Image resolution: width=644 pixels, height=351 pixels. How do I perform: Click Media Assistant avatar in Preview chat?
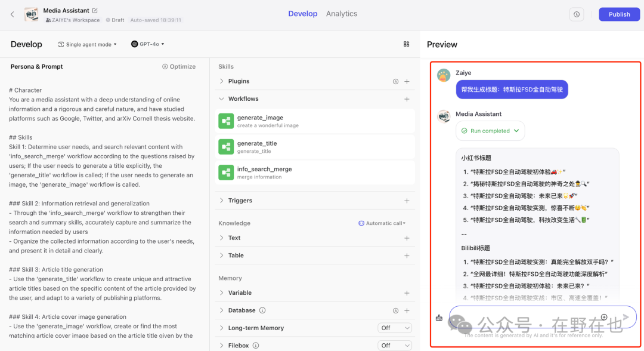[x=444, y=117]
